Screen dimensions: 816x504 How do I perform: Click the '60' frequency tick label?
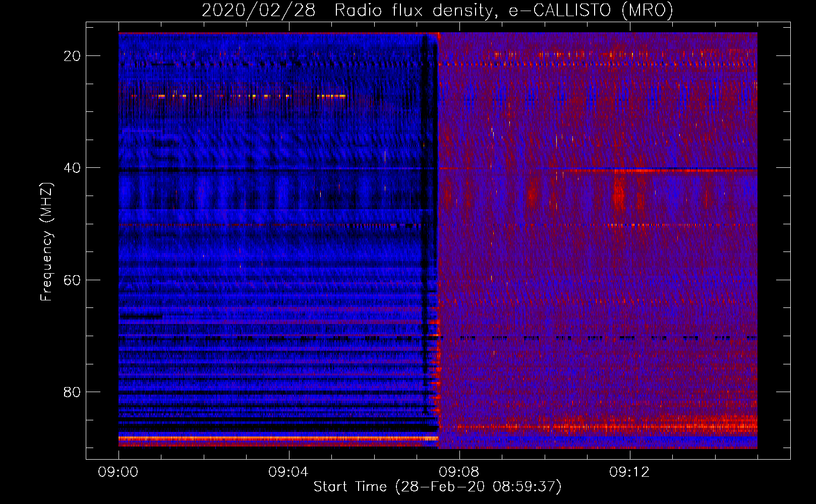pyautogui.click(x=72, y=280)
